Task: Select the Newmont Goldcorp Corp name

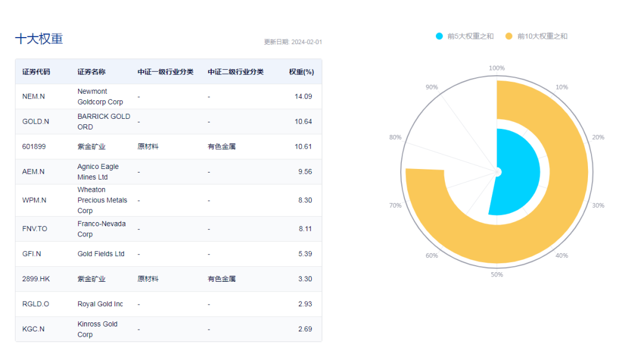Action: (100, 96)
